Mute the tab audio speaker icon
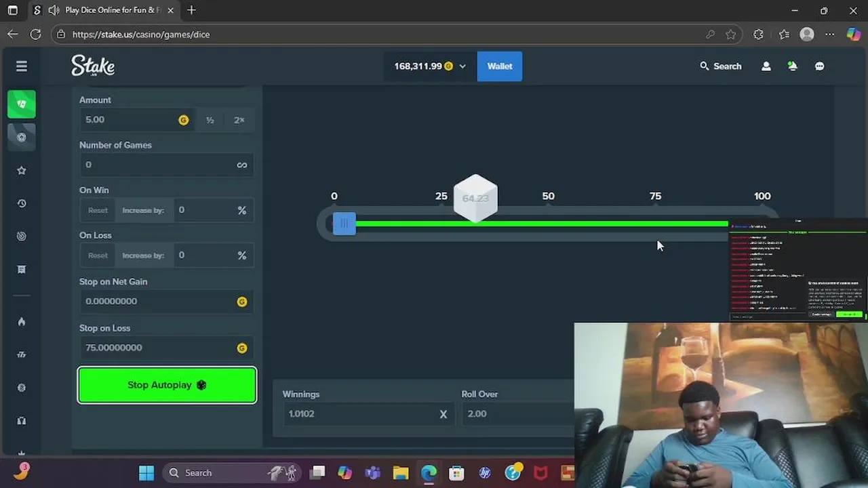The height and width of the screenshot is (488, 868). click(54, 10)
